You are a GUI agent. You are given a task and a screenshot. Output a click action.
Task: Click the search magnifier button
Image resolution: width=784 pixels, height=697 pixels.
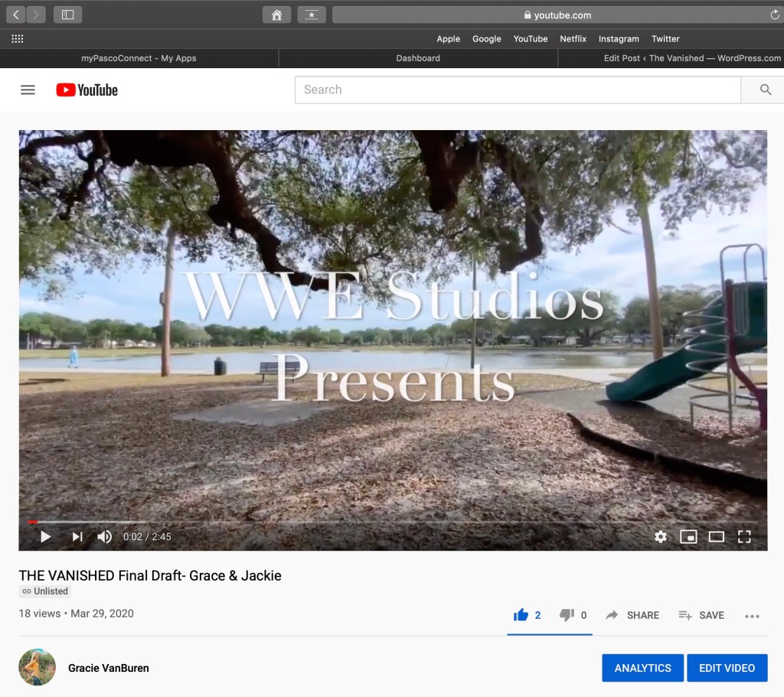click(x=765, y=90)
